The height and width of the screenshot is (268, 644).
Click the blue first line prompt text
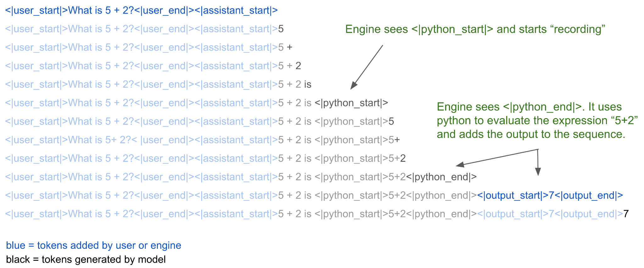click(141, 10)
